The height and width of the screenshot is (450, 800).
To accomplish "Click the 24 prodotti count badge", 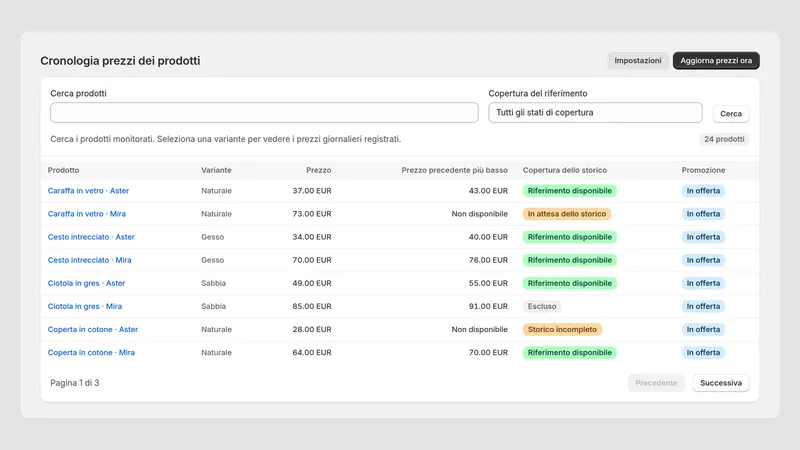I will coord(724,139).
